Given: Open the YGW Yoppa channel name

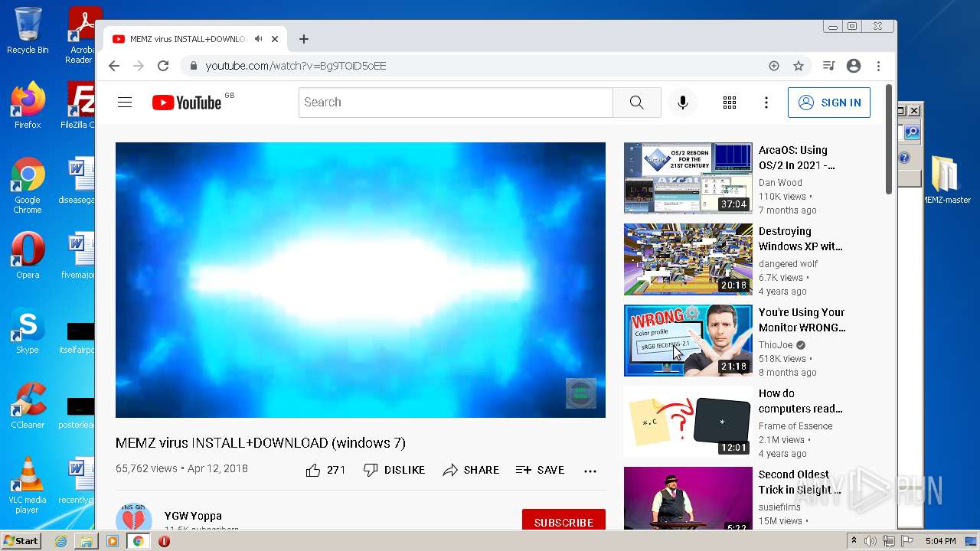Looking at the screenshot, I should [193, 516].
